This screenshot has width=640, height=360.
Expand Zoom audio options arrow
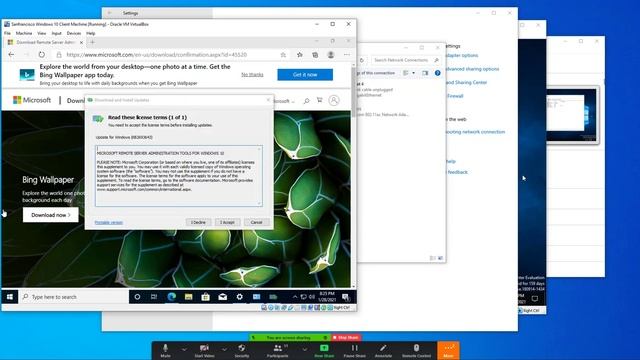point(184,349)
